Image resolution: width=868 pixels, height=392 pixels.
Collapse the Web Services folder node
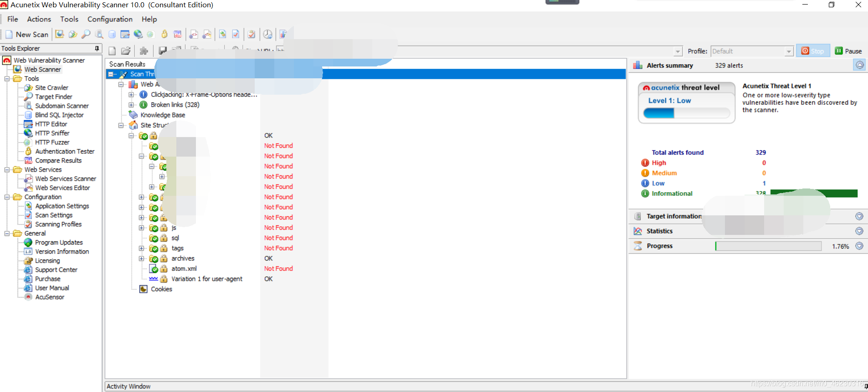tap(7, 170)
